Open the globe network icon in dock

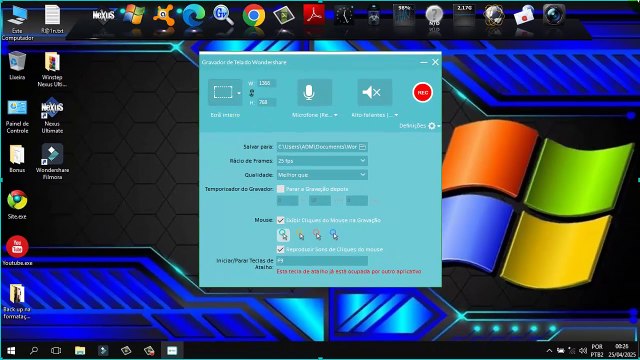tap(494, 16)
